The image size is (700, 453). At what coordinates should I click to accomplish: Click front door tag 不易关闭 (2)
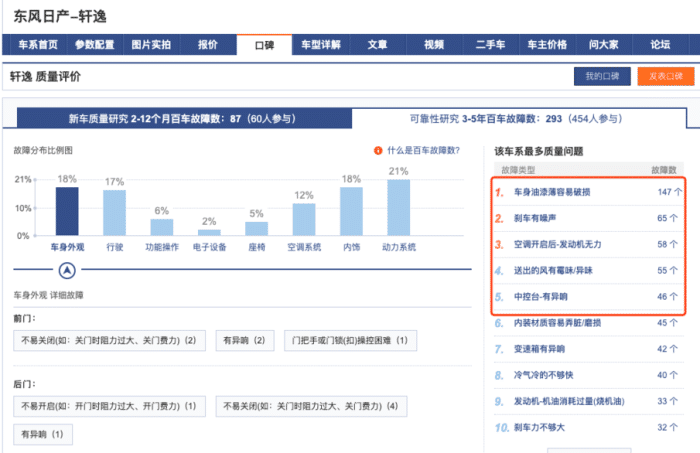coord(109,341)
